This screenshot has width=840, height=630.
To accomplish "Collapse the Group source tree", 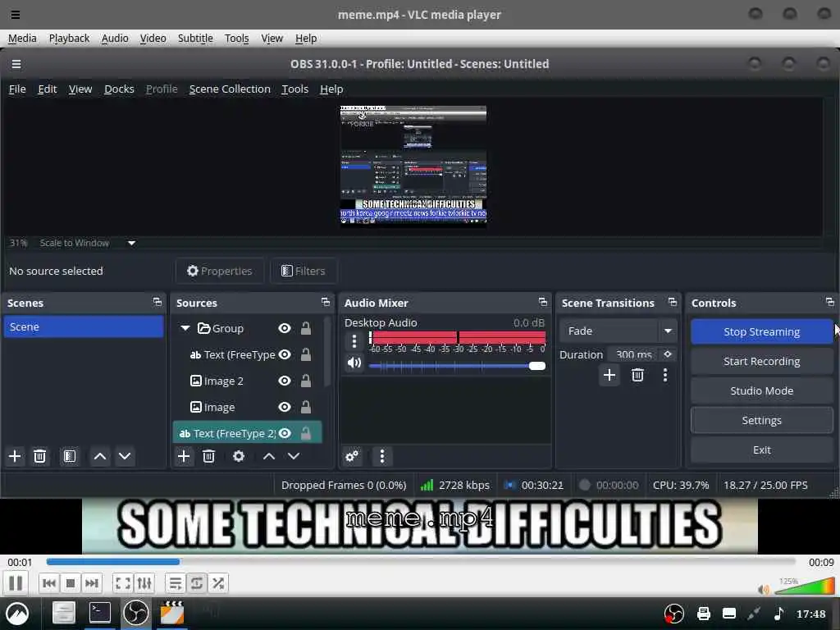I will click(185, 328).
